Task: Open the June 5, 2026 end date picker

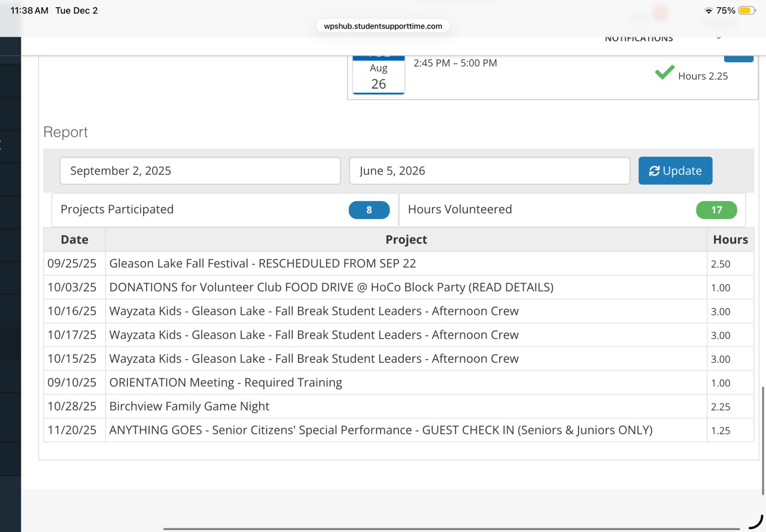Action: [489, 171]
